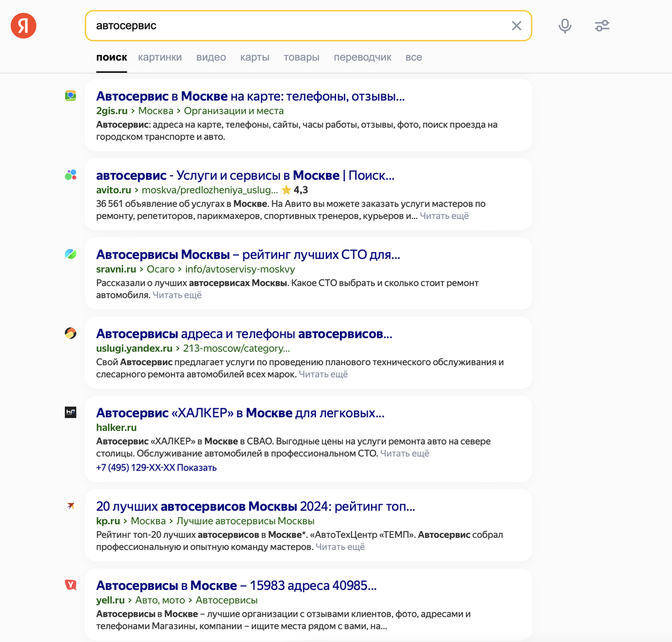Open avito result Услуги и сервисы в Москве
Screen dimensions: 672x642
245,175
